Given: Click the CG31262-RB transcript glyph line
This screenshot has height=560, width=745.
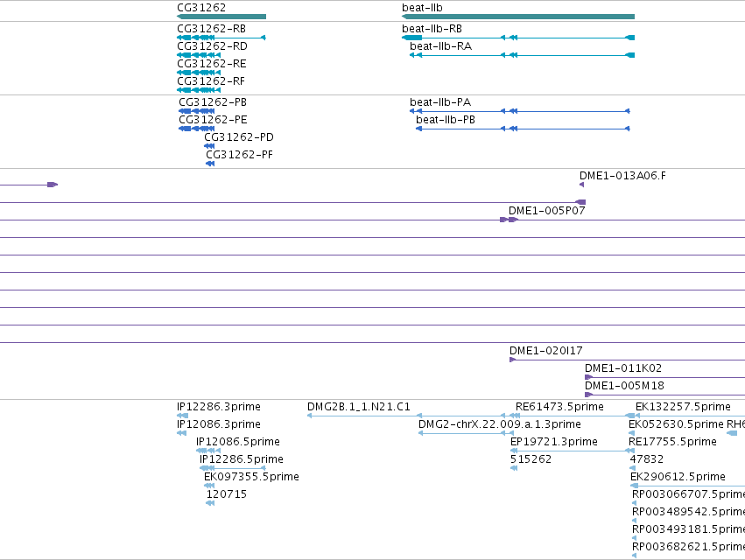Looking at the screenshot, I should (221, 38).
